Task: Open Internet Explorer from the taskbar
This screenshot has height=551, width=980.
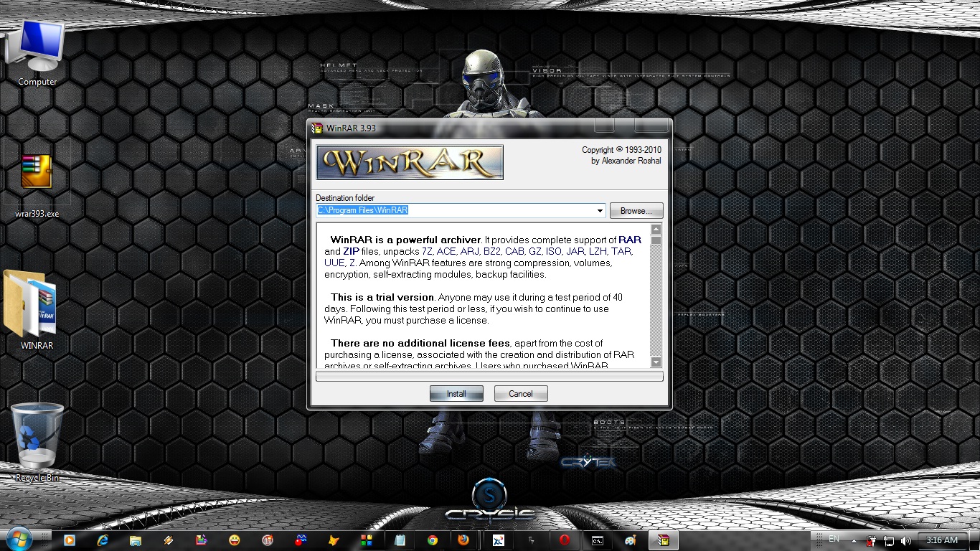Action: coord(103,540)
